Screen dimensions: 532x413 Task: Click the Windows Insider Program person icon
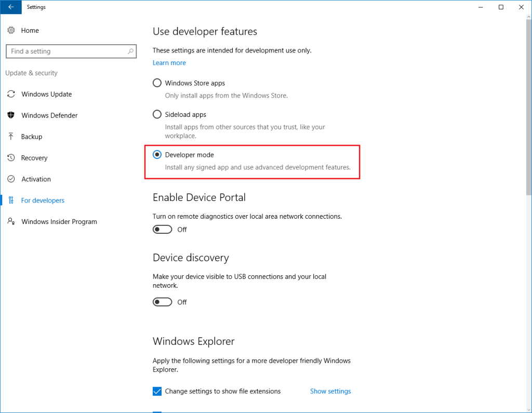tap(11, 221)
